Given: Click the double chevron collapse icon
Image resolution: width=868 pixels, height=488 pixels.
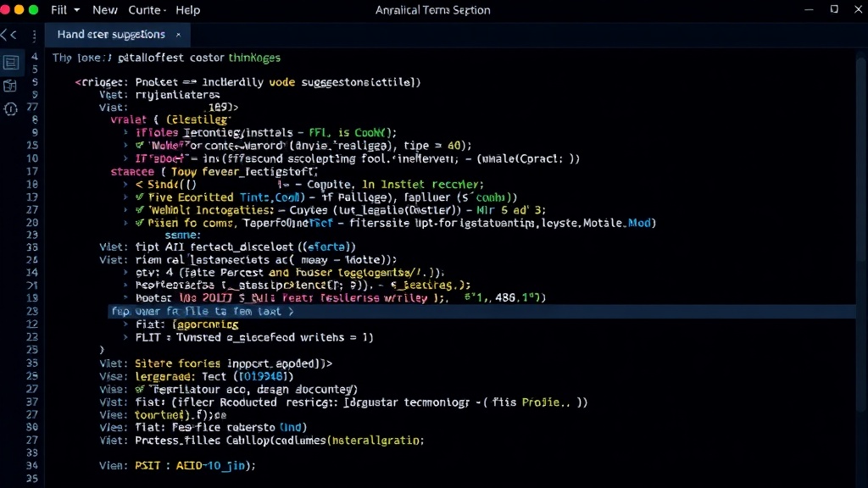Looking at the screenshot, I should click(8, 35).
